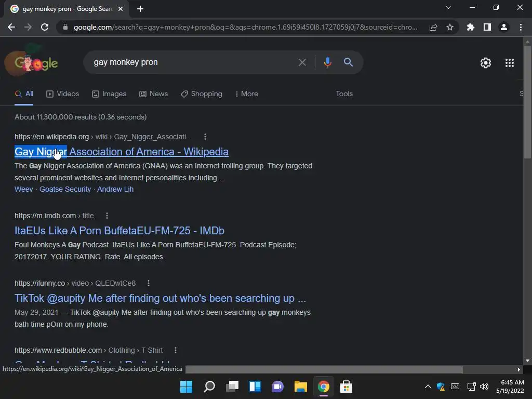Launch Chat from the taskbar

tap(277, 387)
